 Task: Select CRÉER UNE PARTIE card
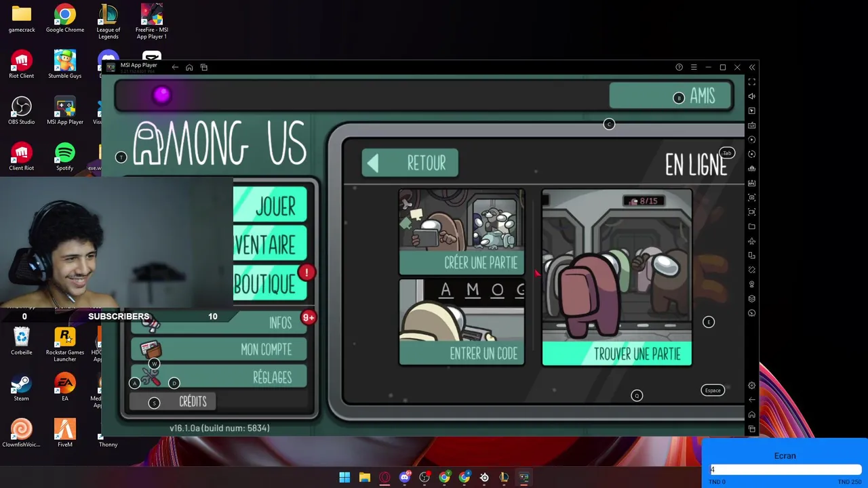coord(462,232)
